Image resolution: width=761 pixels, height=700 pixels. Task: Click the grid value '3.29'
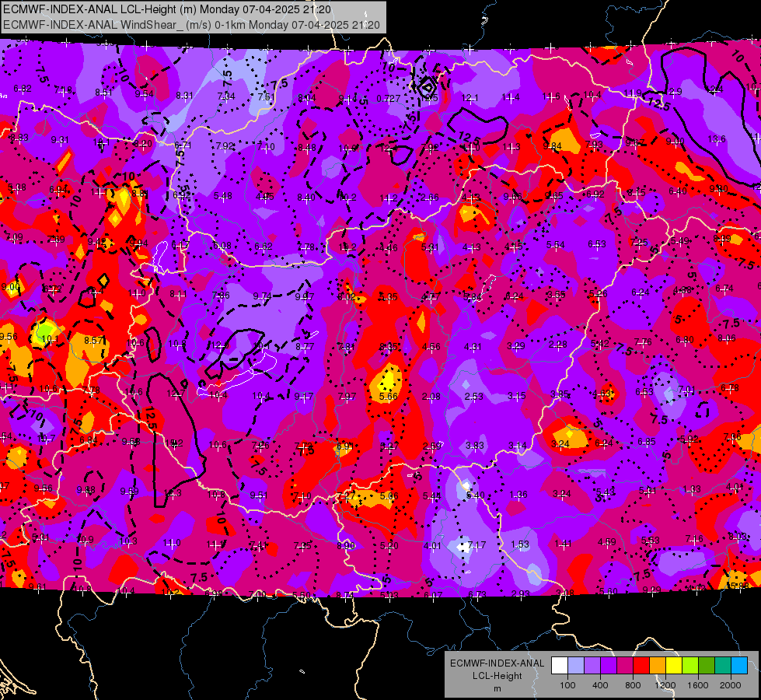[x=516, y=346]
